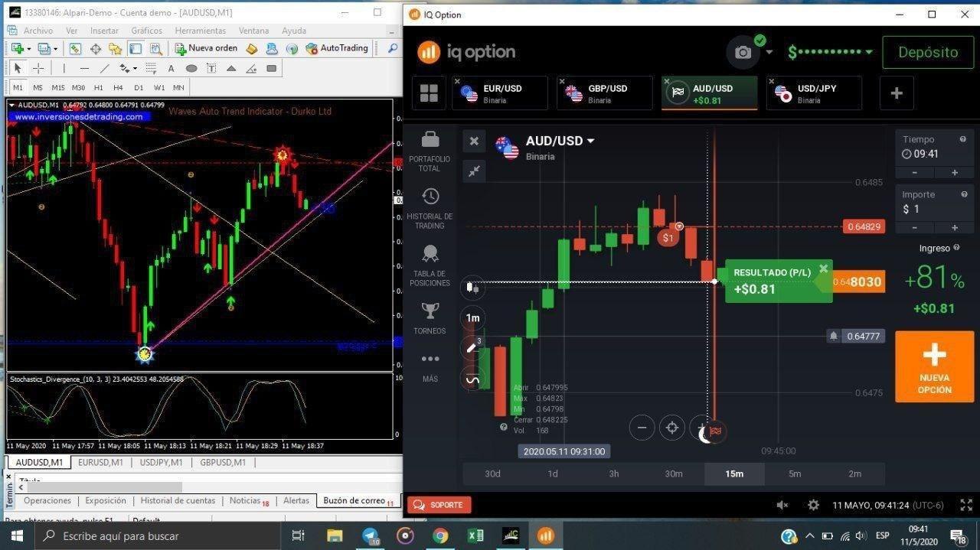Open the asset grid layout icon
The image size is (980, 550).
click(x=429, y=93)
